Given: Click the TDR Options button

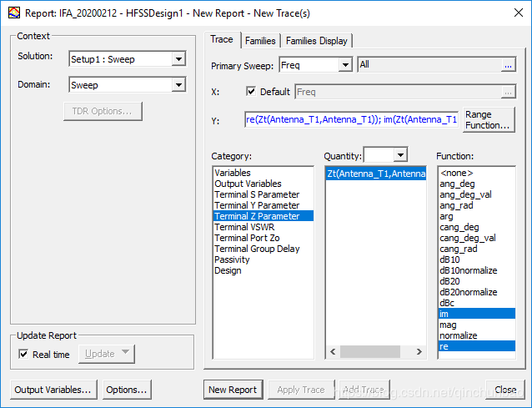Looking at the screenshot, I should [x=103, y=111].
